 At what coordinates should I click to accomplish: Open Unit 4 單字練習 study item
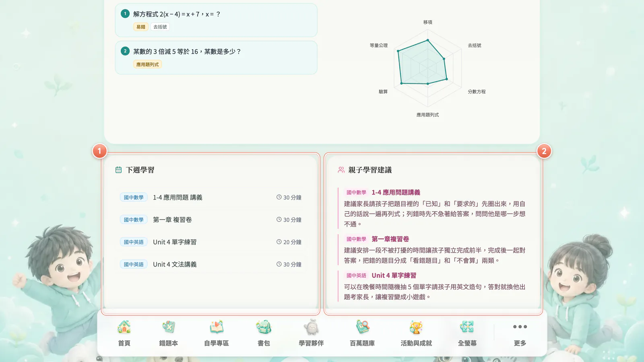pos(211,242)
